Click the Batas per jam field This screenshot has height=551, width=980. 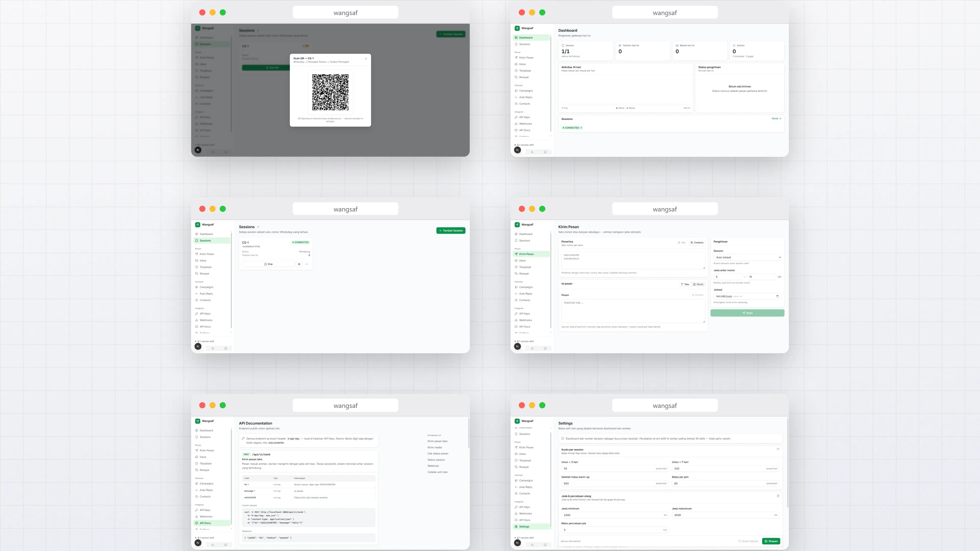click(x=726, y=484)
